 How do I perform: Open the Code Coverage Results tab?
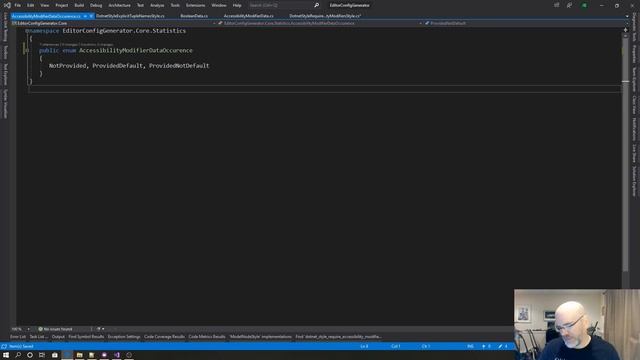(164, 337)
